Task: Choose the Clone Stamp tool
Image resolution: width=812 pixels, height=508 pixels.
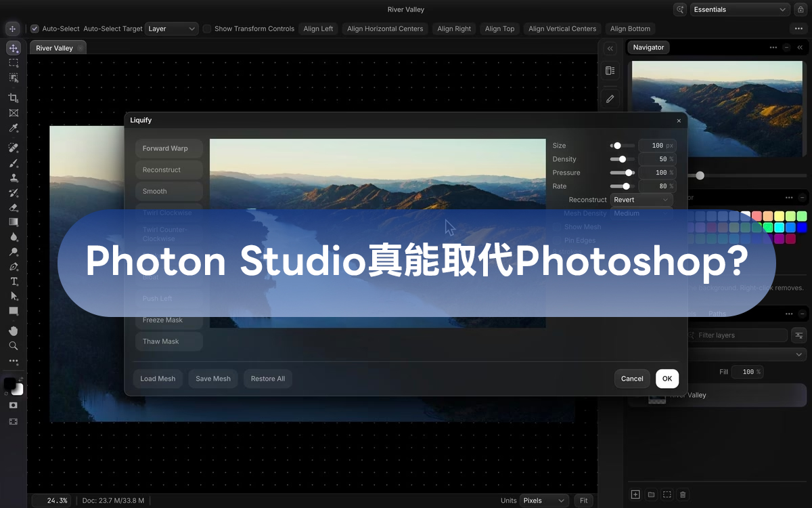Action: click(14, 178)
